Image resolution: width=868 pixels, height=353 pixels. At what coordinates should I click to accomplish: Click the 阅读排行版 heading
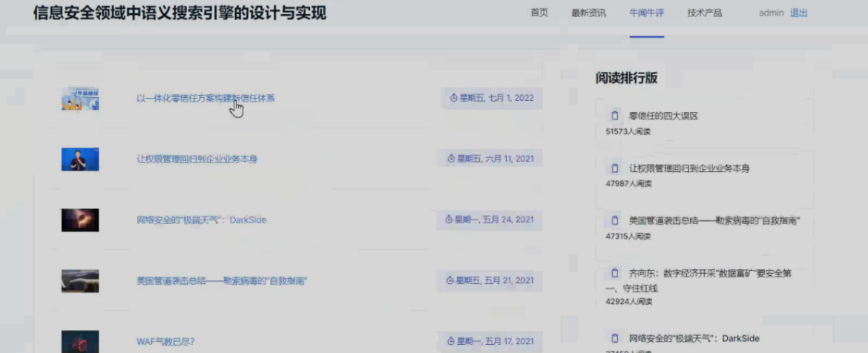tap(627, 78)
